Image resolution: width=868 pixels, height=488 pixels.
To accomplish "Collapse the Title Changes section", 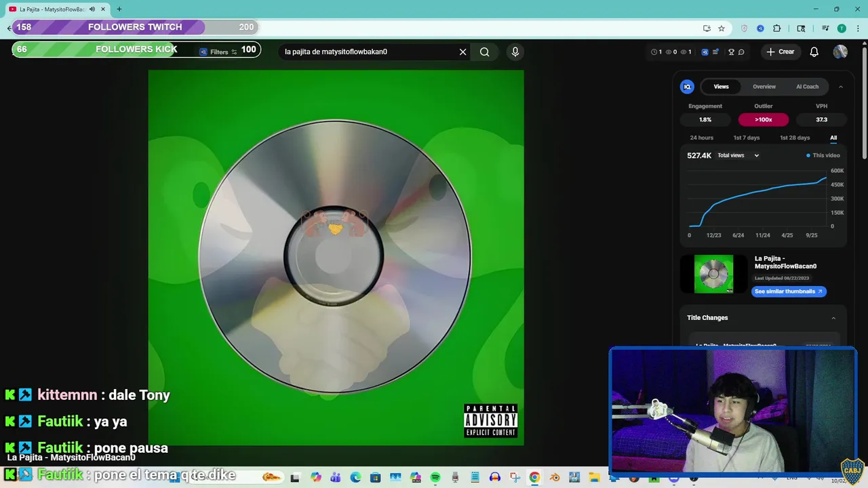I will pos(833,318).
